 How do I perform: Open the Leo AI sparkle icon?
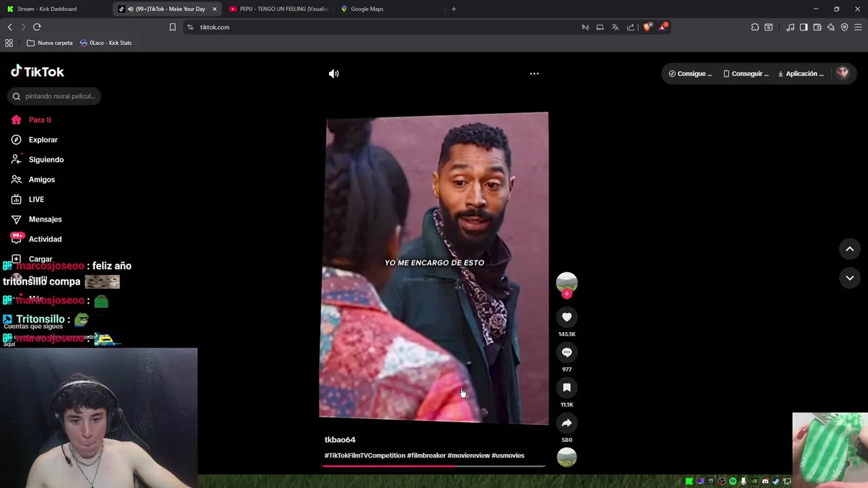[831, 27]
